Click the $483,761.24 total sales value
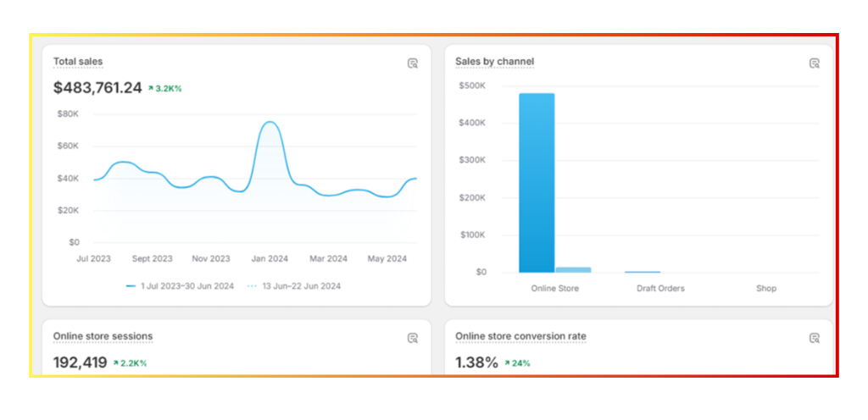Screen dimensions: 868x420 coord(97,87)
